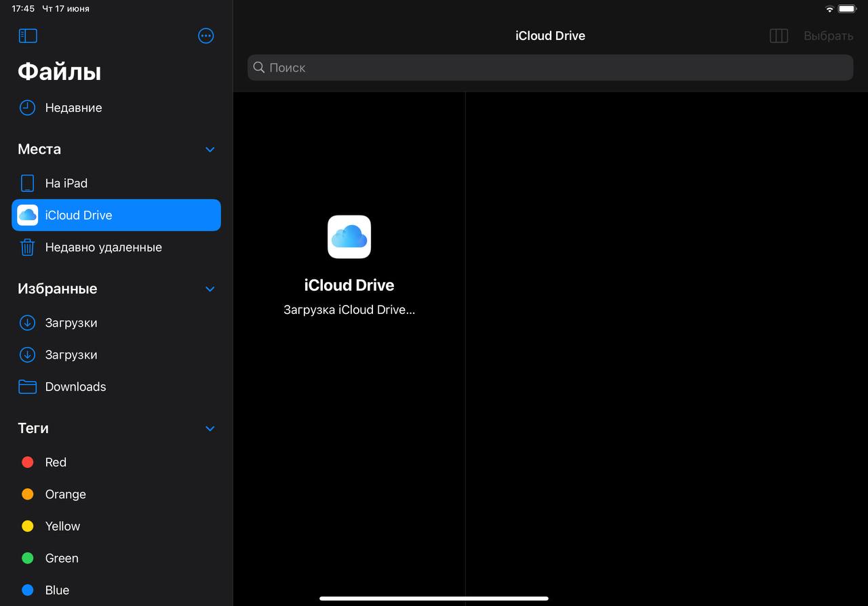Image resolution: width=868 pixels, height=606 pixels.
Task: Select the Yellow tag dot
Action: click(28, 526)
